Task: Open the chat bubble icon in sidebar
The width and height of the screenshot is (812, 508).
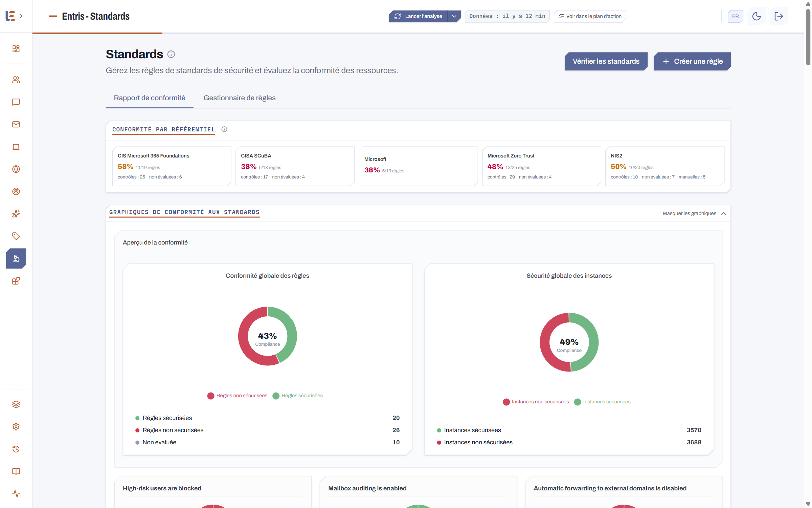Action: [16, 102]
